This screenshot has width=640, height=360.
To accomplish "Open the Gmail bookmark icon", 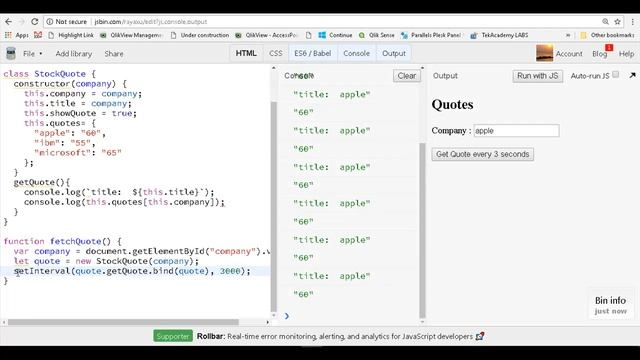I will (38, 35).
